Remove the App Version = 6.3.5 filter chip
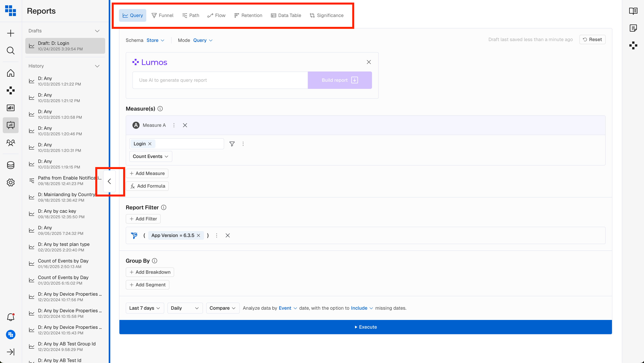Image resolution: width=644 pixels, height=363 pixels. (x=198, y=235)
